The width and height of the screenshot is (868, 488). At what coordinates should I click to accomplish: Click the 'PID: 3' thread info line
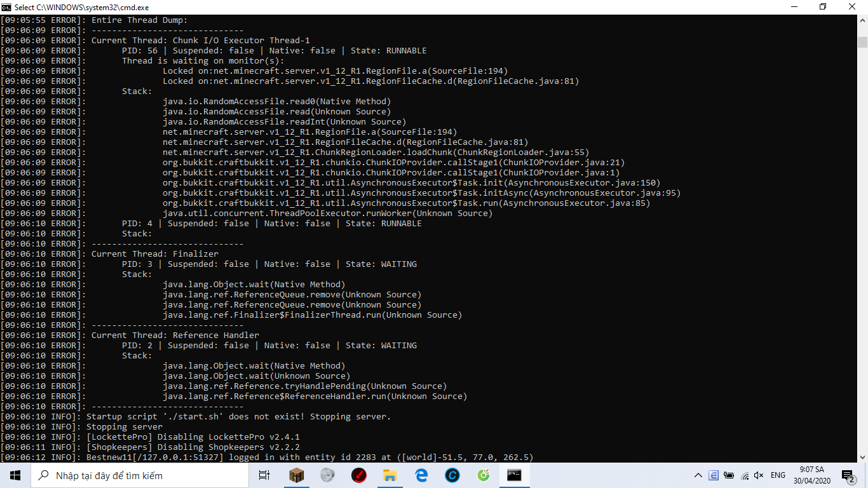269,264
